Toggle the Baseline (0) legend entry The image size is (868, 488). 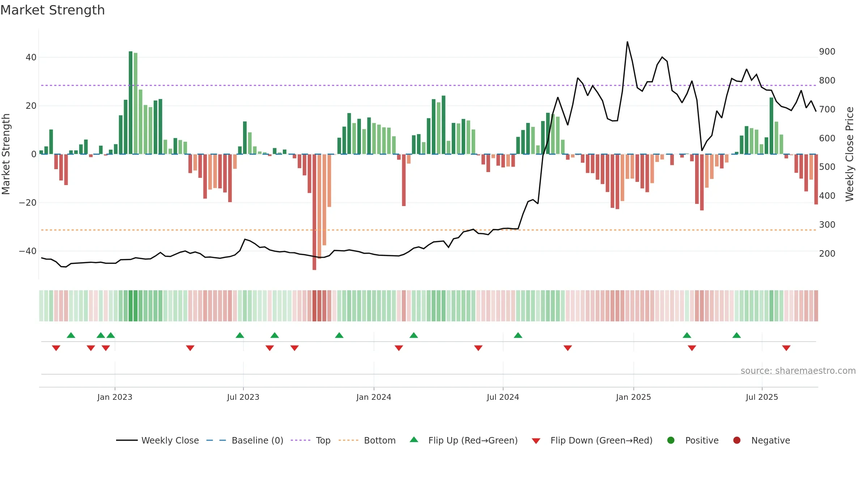[x=245, y=440]
